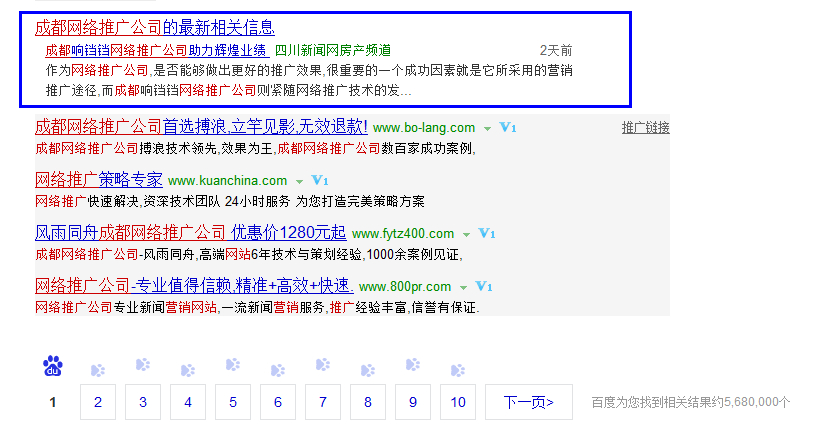Click the current page number 1
This screenshot has width=816, height=434.
coord(53,402)
